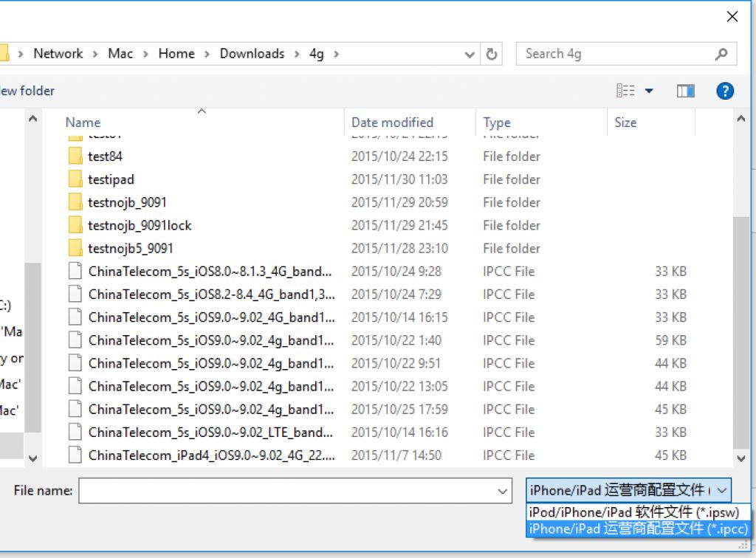Click the search magnifier icon
This screenshot has height=558, width=756.
pyautogui.click(x=721, y=54)
